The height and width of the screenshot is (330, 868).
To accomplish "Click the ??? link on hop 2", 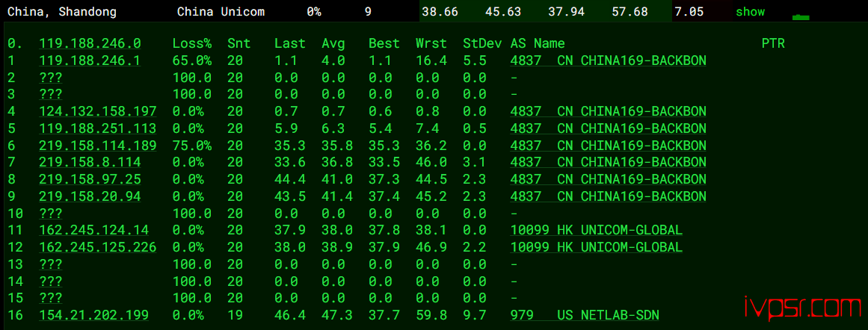I will click(50, 78).
